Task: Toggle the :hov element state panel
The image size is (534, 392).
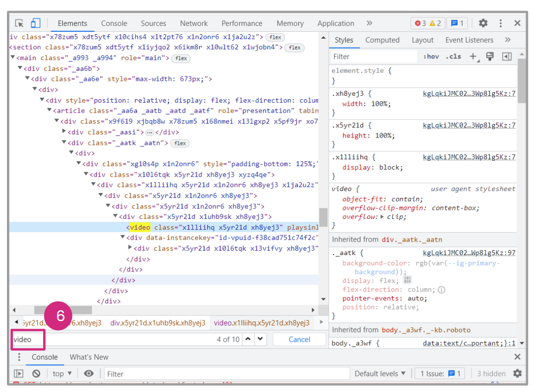Action: click(431, 57)
